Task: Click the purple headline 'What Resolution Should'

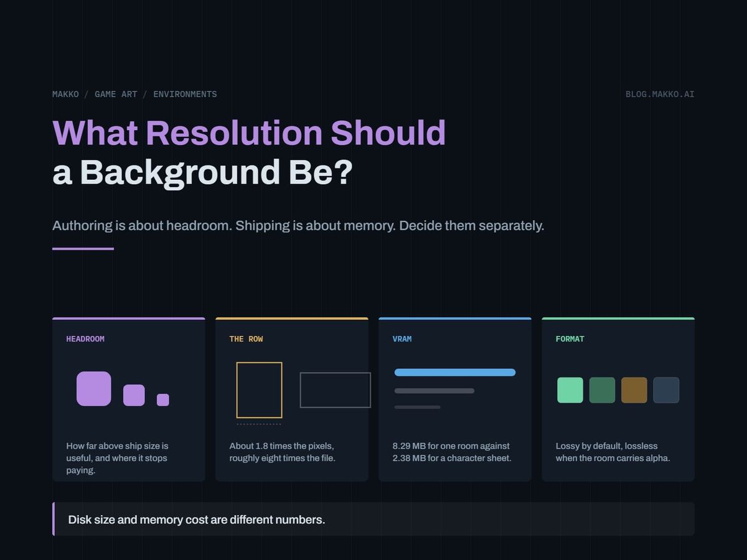Action: coord(249,133)
